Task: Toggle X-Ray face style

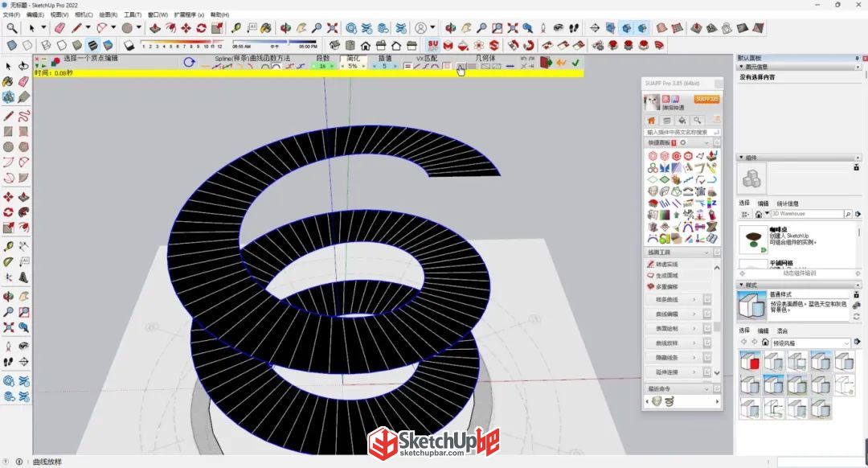Action: click(x=11, y=45)
